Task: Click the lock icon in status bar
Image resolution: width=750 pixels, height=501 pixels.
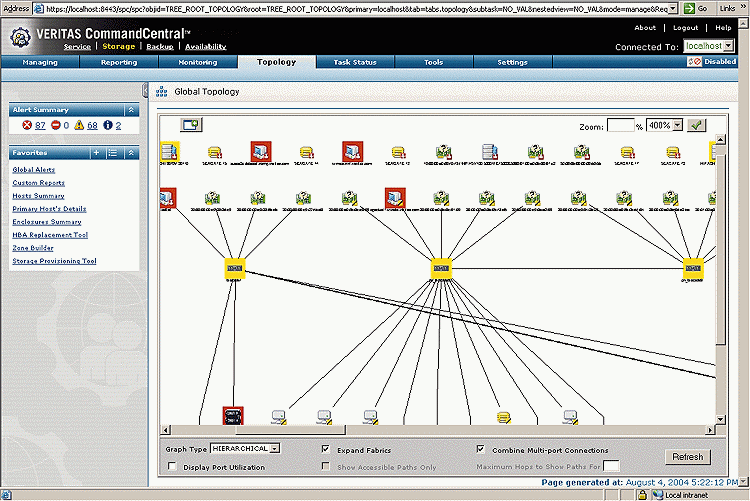Action: 642,495
